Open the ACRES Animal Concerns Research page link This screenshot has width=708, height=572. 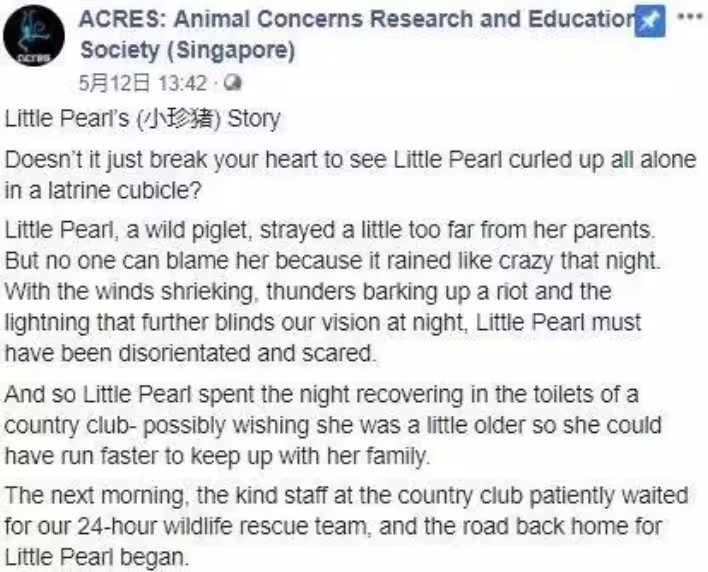coord(357,19)
